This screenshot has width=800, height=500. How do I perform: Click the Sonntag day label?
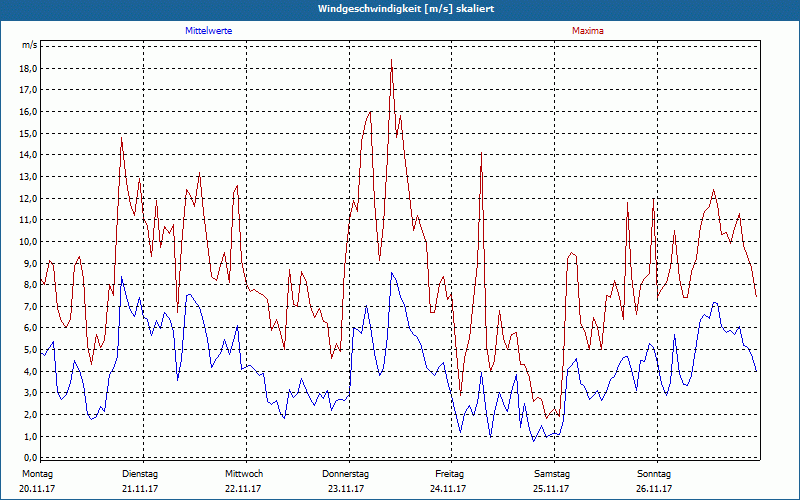click(654, 474)
